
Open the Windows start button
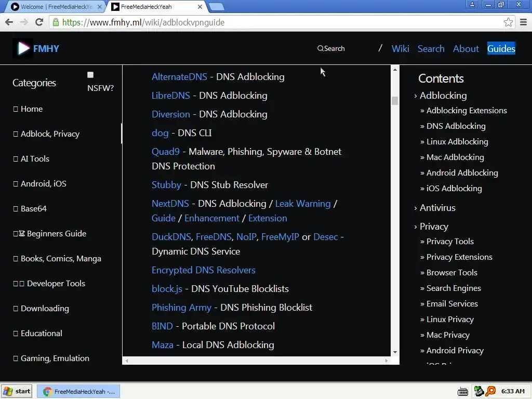pyautogui.click(x=17, y=391)
